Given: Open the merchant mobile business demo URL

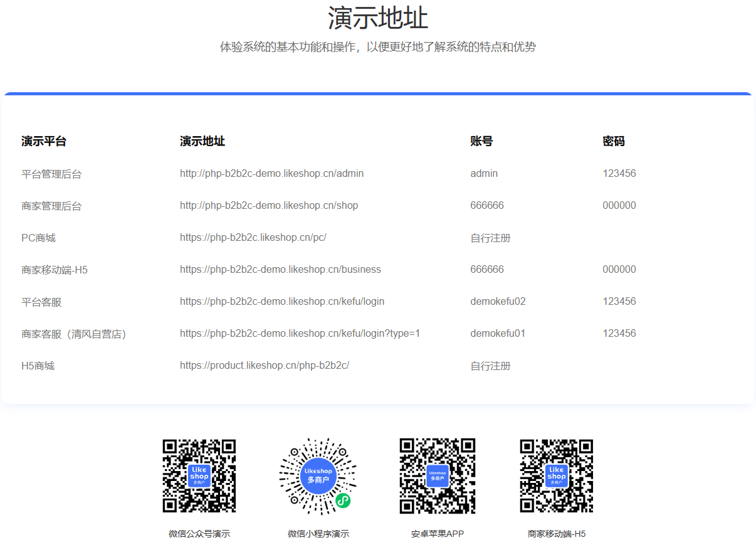Looking at the screenshot, I should tap(280, 270).
